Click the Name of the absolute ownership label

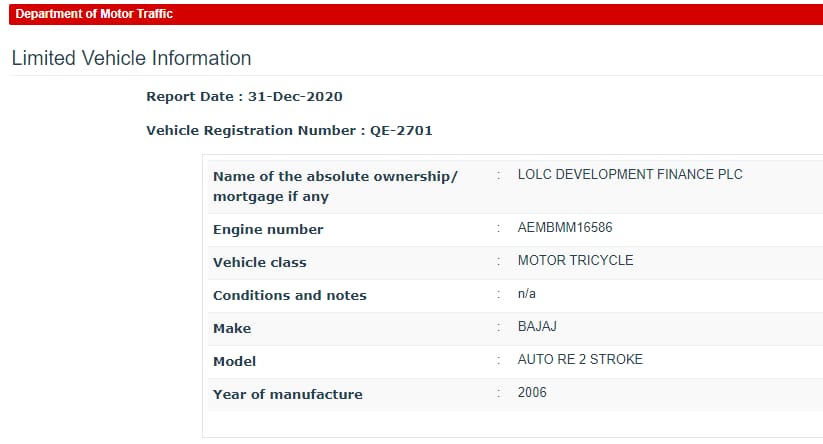335,176
